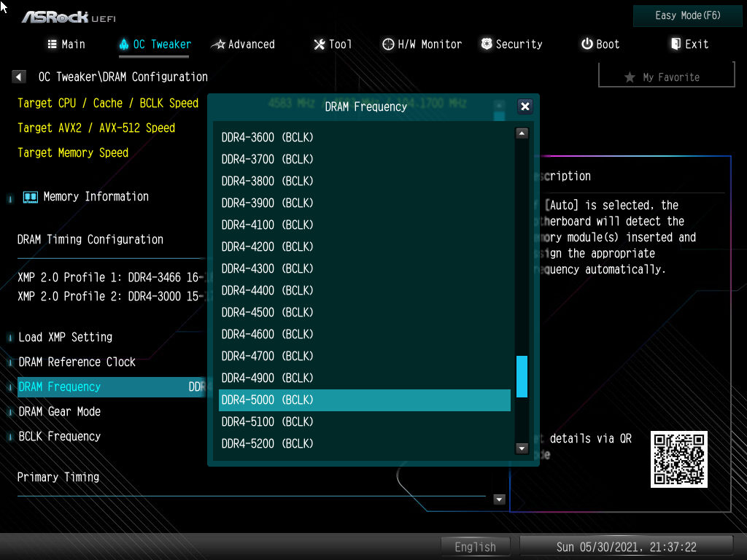Click the back arrow beside OC Tweaker\DRAM Configuration
Screen dimensions: 747x560
click(x=20, y=77)
